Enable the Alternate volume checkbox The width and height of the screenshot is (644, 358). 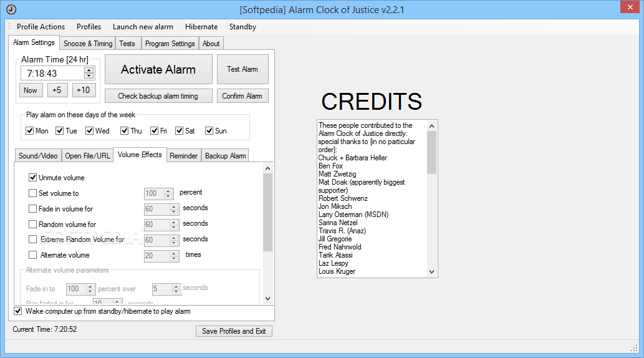[x=33, y=255]
